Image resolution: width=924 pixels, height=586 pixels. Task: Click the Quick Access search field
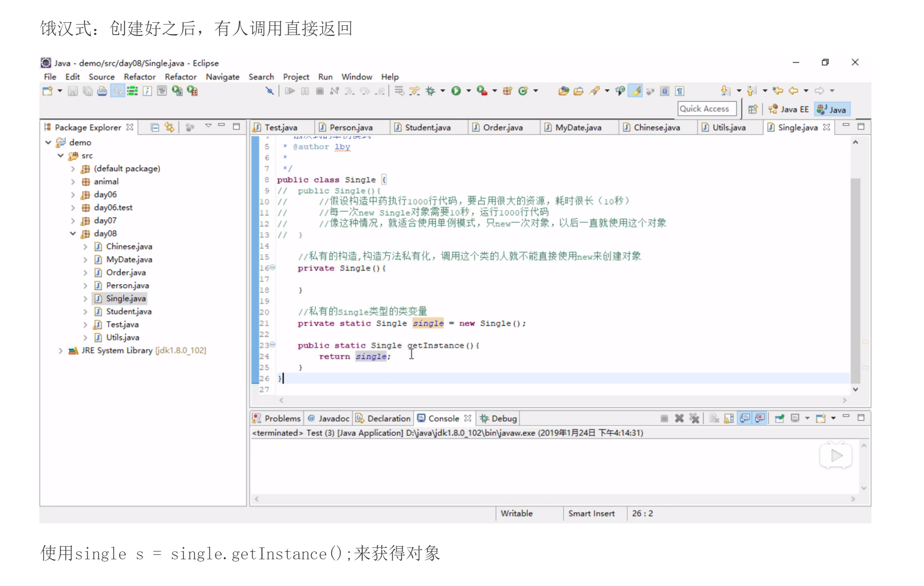(x=706, y=109)
